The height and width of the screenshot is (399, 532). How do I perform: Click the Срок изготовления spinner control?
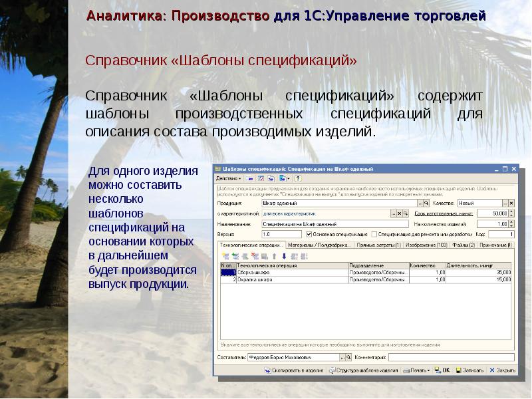point(510,213)
